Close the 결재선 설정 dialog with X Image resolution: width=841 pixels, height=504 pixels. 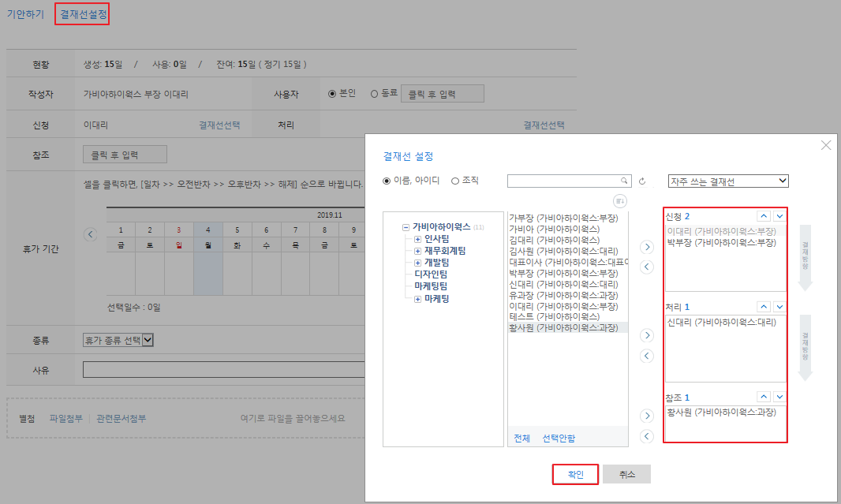(826, 145)
